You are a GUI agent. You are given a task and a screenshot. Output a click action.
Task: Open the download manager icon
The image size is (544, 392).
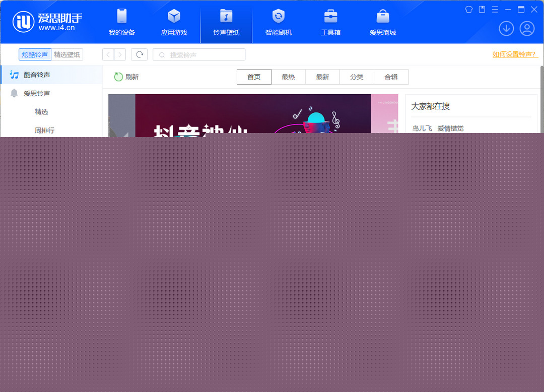pos(506,29)
